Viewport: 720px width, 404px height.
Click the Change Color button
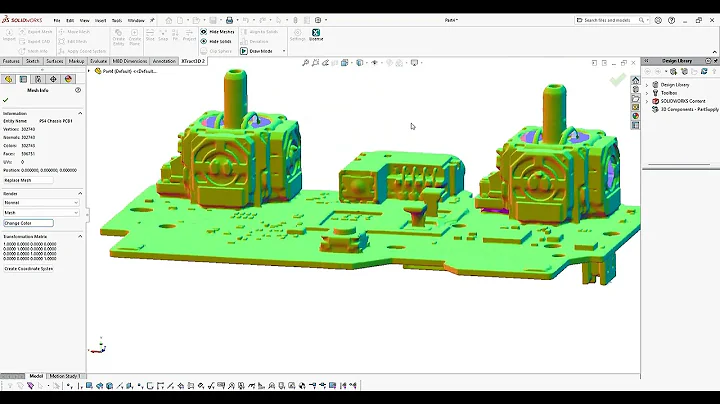28,223
